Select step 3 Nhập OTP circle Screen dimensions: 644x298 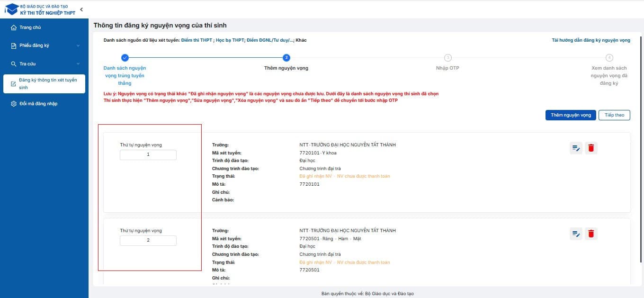(447, 58)
